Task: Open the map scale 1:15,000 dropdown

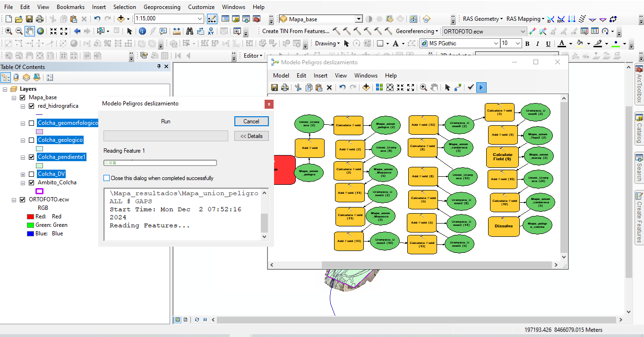Action: 200,19
